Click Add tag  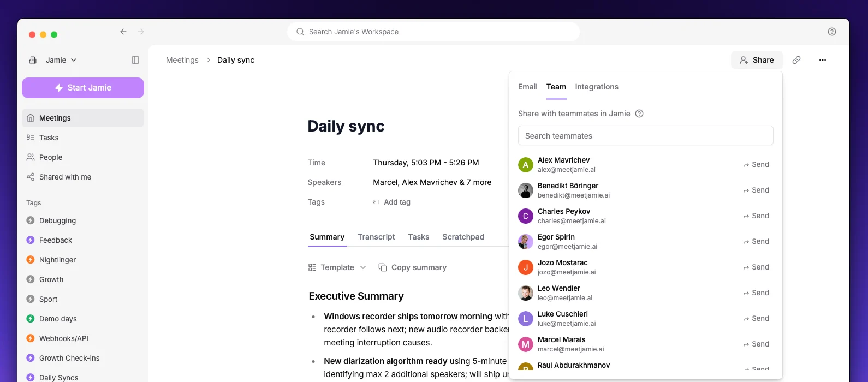391,202
